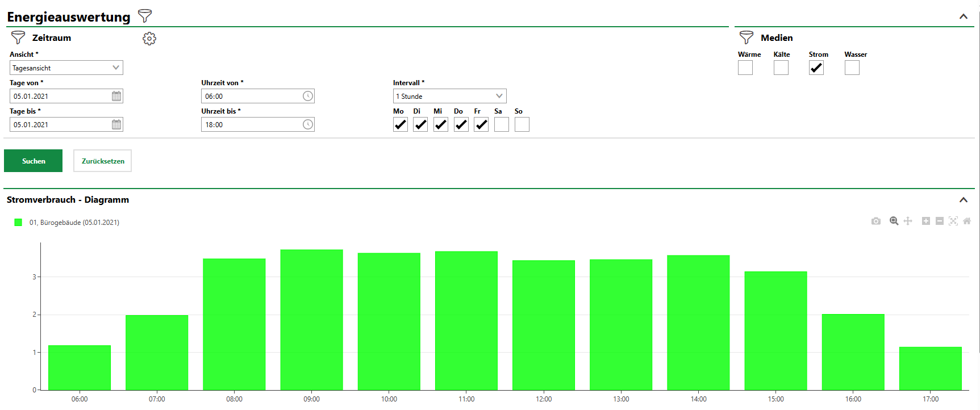Click the bar above the 16:00 label
980x410 pixels.
(x=853, y=352)
